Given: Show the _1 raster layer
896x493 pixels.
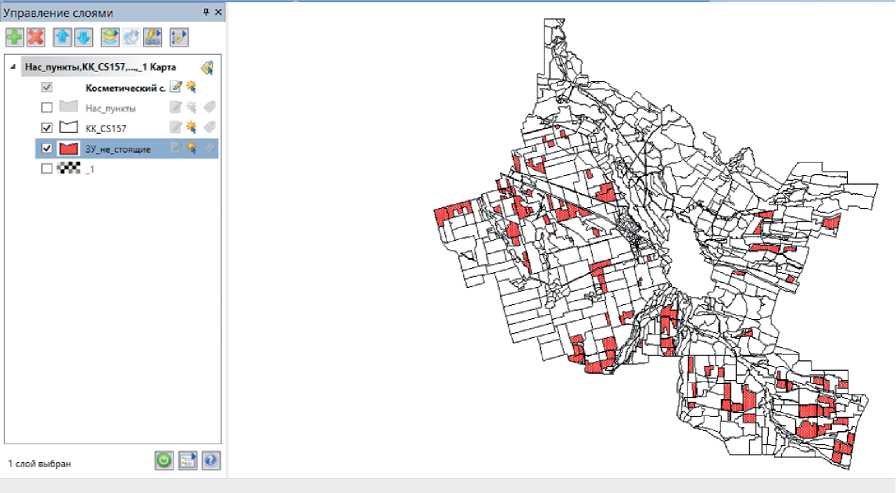Looking at the screenshot, I should pyautogui.click(x=46, y=169).
